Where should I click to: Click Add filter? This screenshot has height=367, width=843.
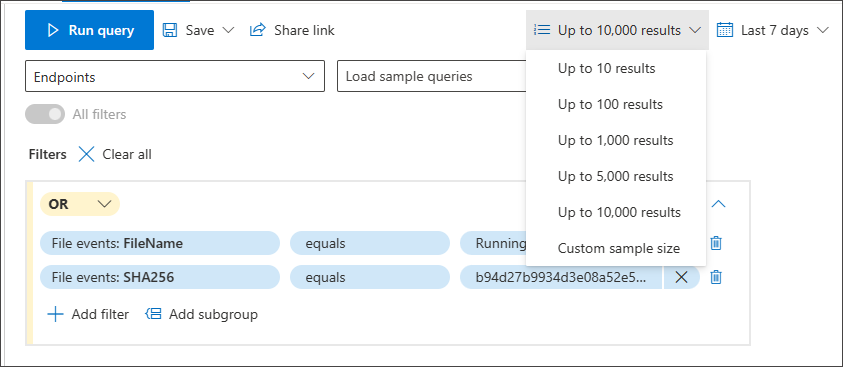pos(89,314)
